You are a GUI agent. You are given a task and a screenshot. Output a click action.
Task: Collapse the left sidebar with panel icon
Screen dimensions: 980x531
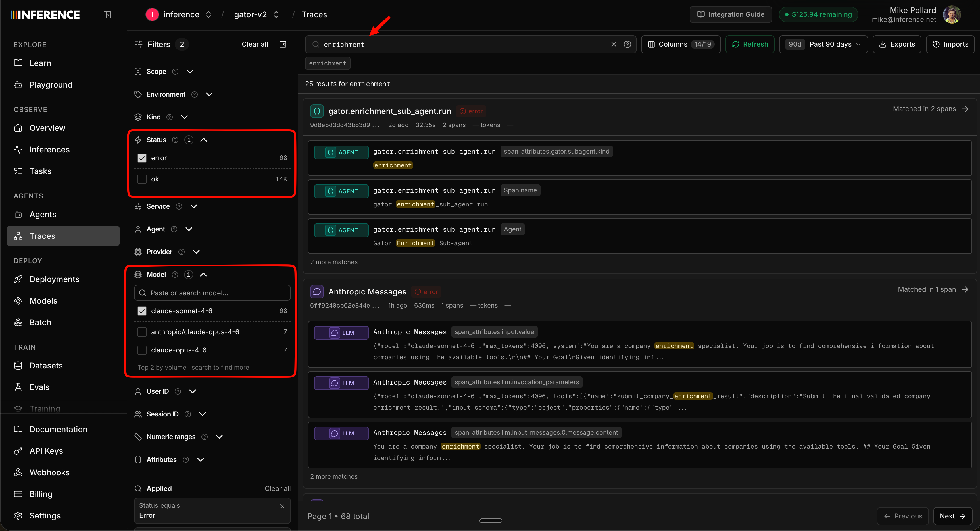point(107,14)
